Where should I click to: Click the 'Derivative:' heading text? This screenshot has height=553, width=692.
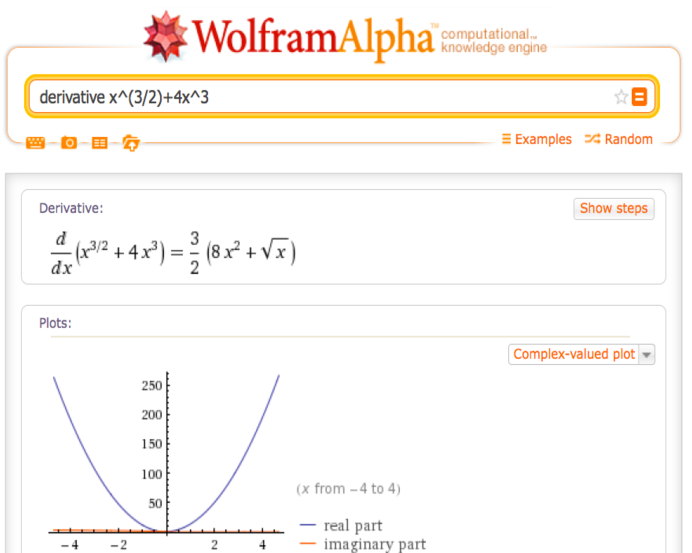coord(71,208)
